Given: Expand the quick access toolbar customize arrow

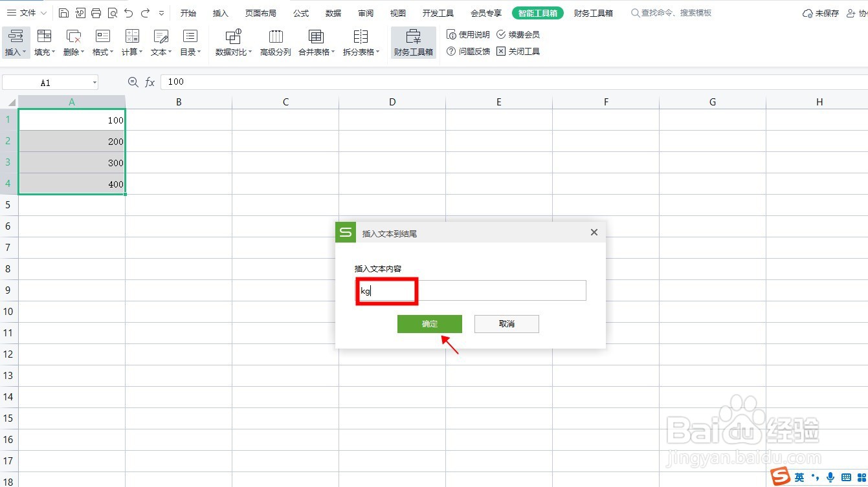Looking at the screenshot, I should tap(161, 13).
